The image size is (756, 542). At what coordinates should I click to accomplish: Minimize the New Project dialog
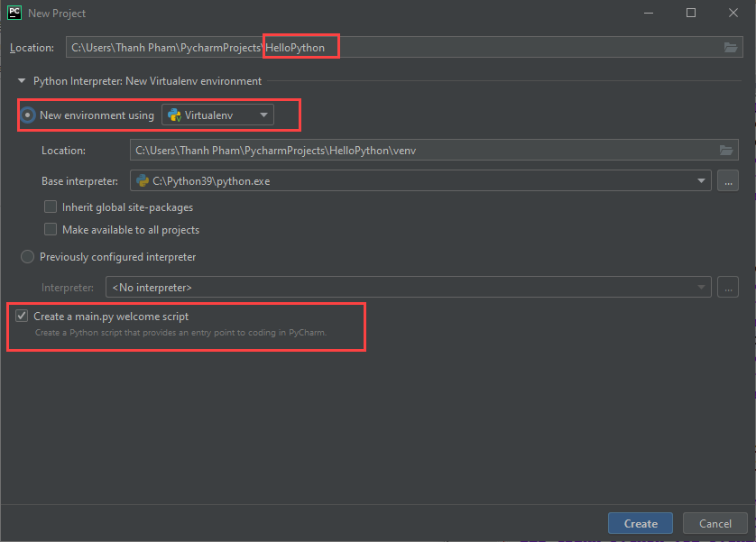[649, 13]
